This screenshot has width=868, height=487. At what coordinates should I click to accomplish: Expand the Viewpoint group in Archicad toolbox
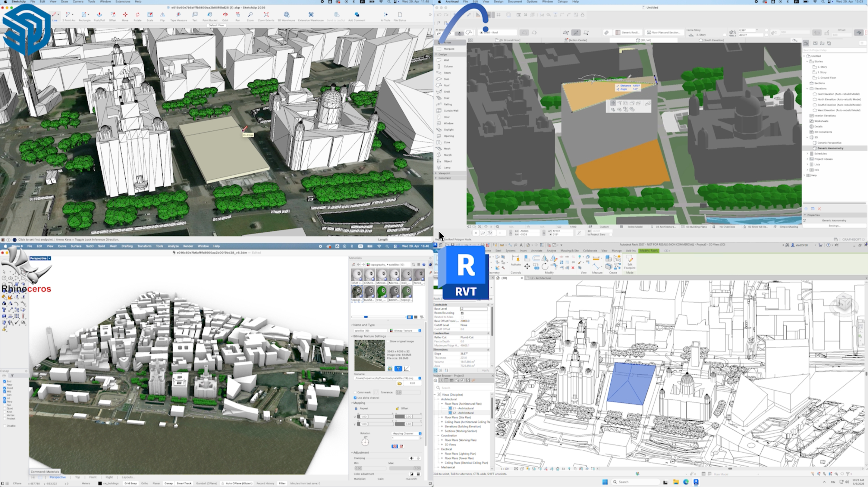[436, 173]
